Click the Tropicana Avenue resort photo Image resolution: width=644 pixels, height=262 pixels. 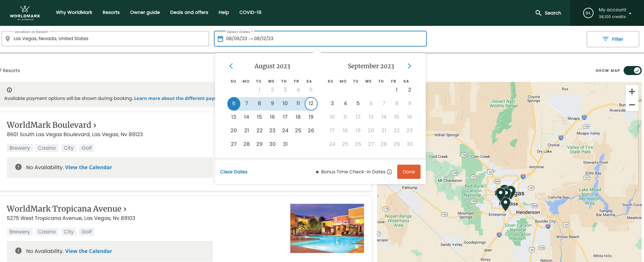(x=327, y=228)
